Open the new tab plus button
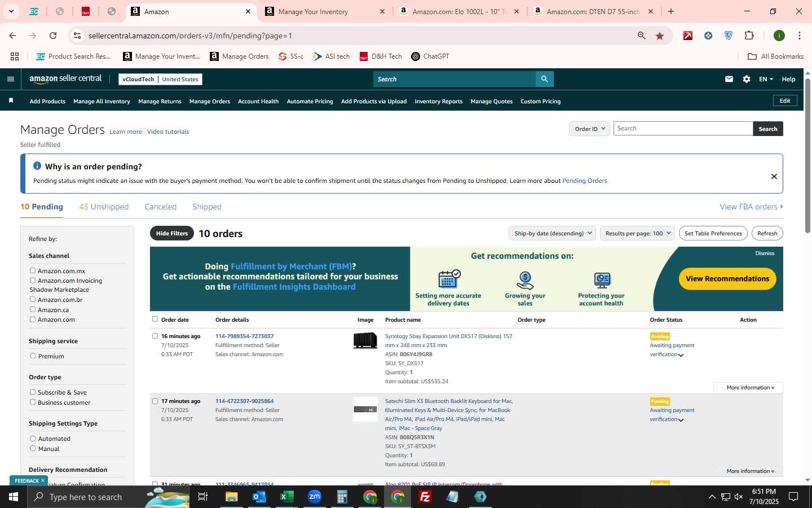Screen dimensions: 812x508 coord(671,11)
